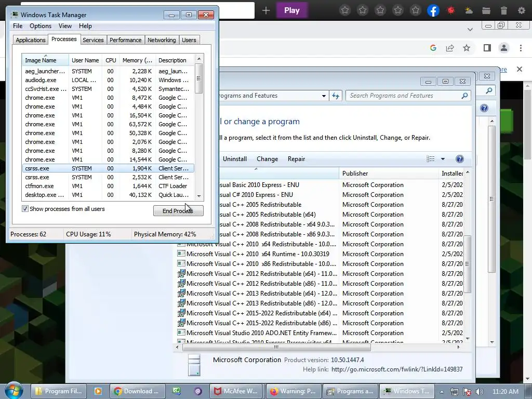
Task: Click Repair in Programs and Features toolbar
Action: point(296,159)
